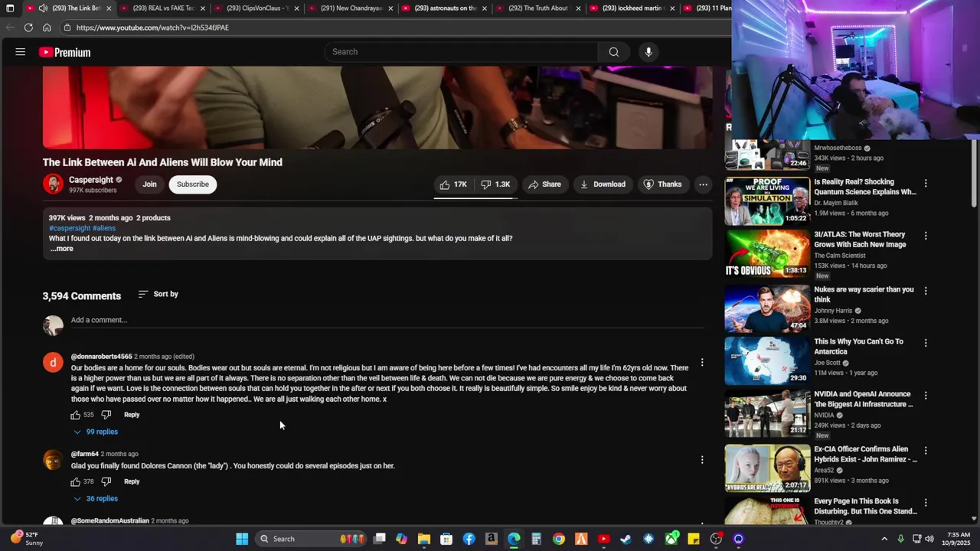980x551 pixels.
Task: Start voice search with microphone icon
Action: (648, 52)
